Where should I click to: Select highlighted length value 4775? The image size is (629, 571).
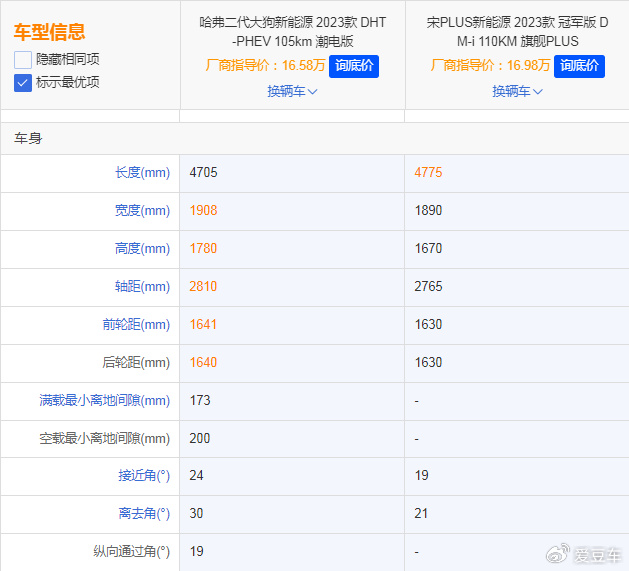point(428,173)
